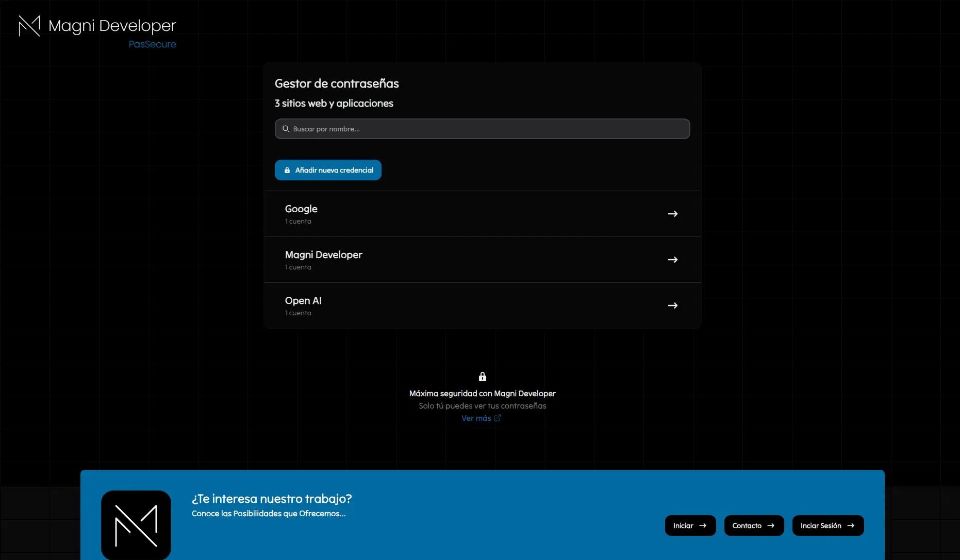Viewport: 960px width, 560px height.
Task: Click the magnifier search icon
Action: click(x=286, y=129)
